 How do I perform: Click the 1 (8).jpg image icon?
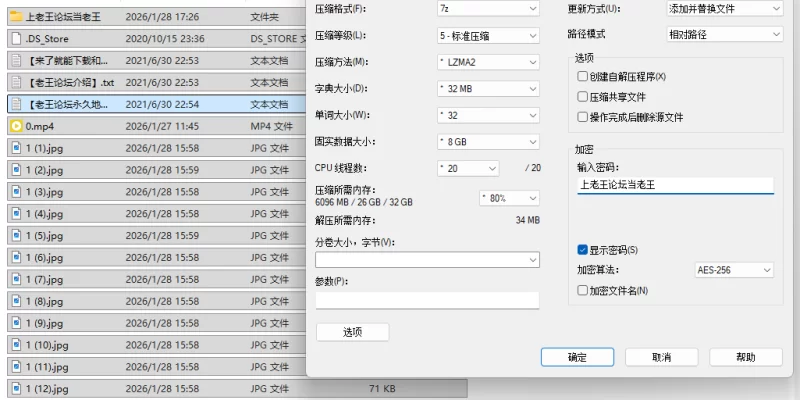(16, 301)
